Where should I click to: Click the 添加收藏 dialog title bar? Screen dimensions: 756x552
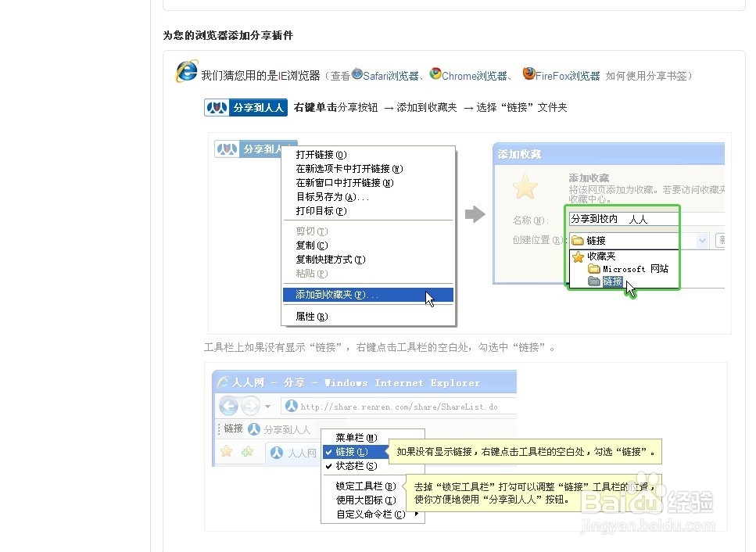[x=609, y=154]
